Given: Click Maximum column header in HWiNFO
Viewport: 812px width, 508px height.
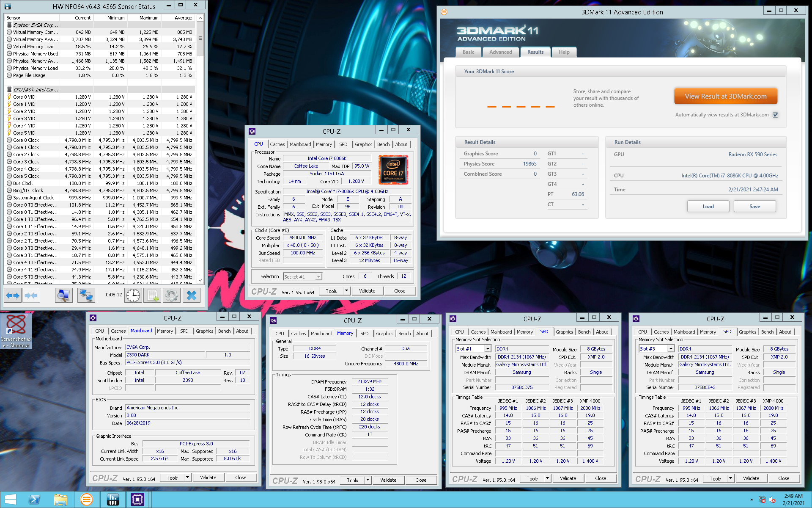Looking at the screenshot, I should click(x=144, y=18).
